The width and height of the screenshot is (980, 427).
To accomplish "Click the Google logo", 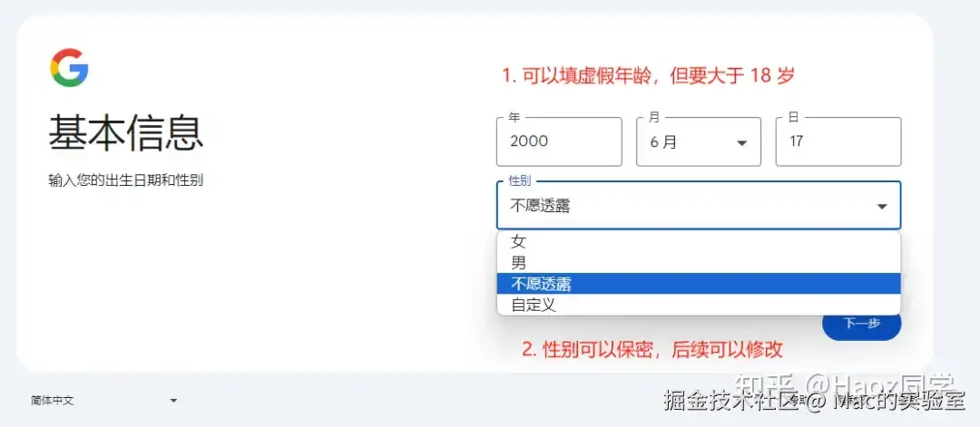I will pos(69,67).
